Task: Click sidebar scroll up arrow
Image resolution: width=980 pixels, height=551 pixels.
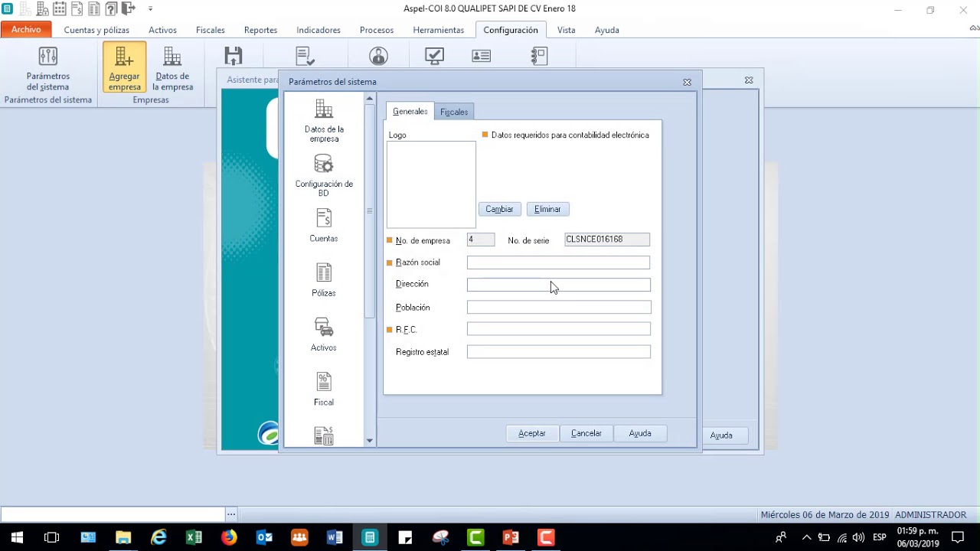Action: pos(370,99)
